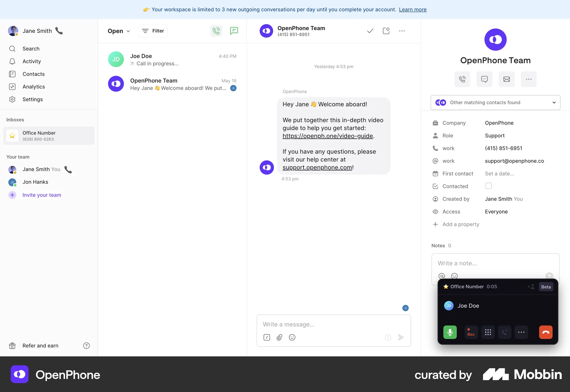
Task: Click the Learn more link in the banner
Action: (412, 10)
